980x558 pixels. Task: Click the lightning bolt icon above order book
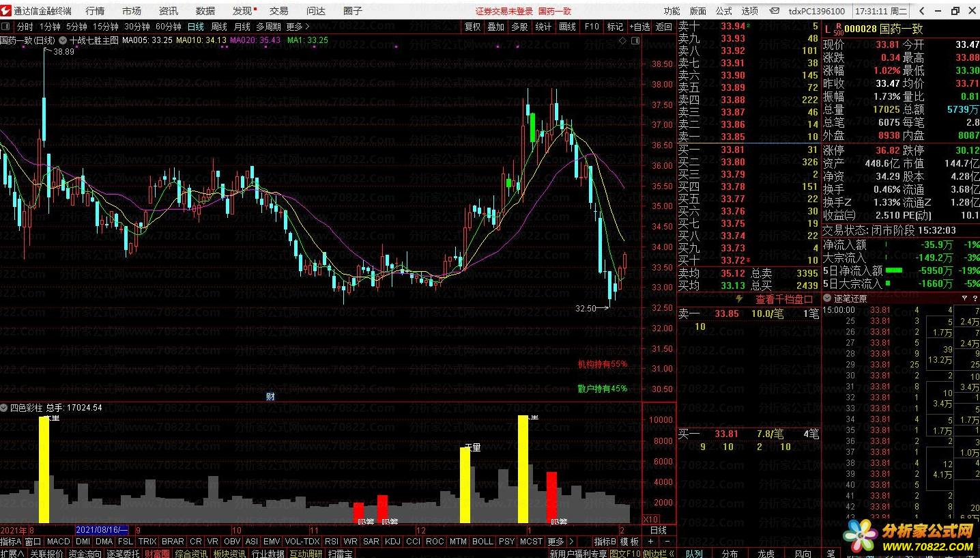pyautogui.click(x=739, y=299)
